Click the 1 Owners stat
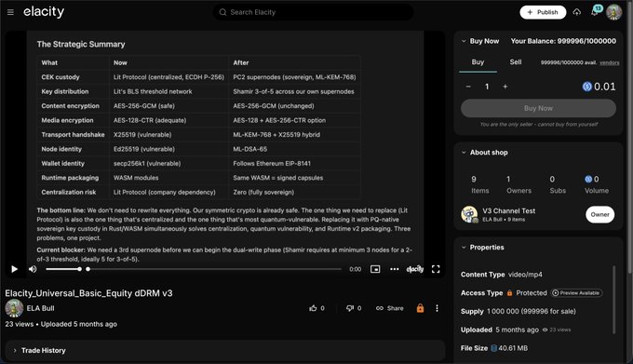The height and width of the screenshot is (364, 633). (x=519, y=184)
